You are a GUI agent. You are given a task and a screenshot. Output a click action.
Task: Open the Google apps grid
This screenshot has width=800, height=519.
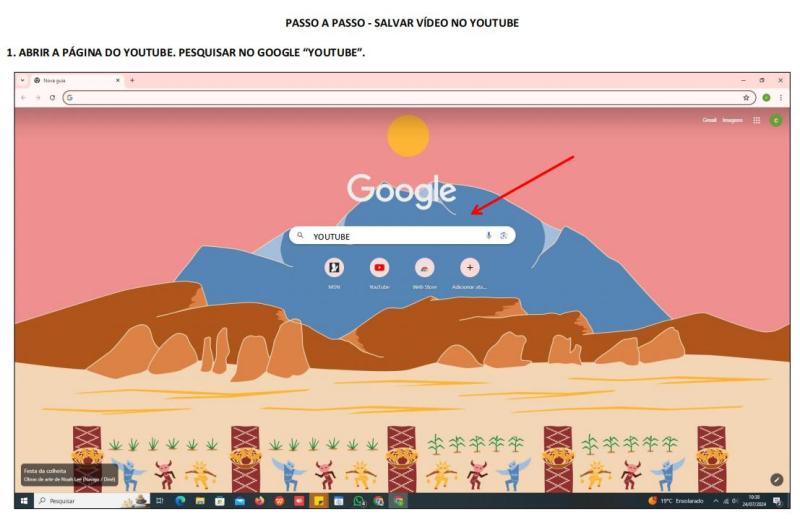[757, 120]
